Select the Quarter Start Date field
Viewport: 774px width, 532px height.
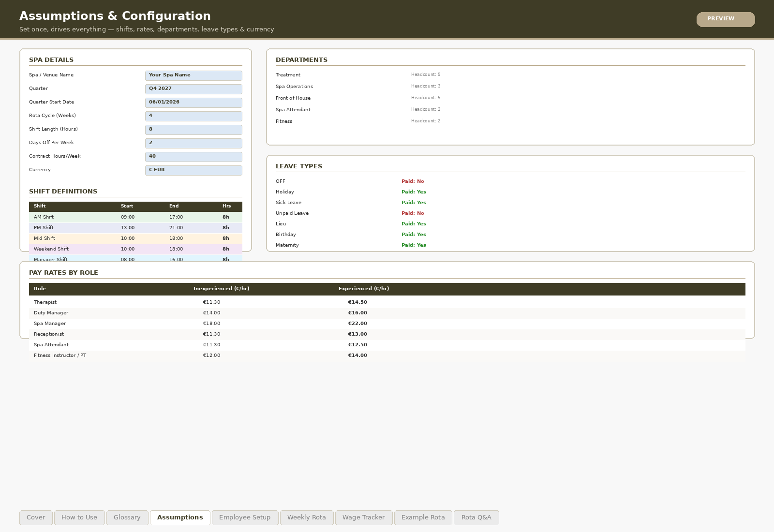[193, 103]
